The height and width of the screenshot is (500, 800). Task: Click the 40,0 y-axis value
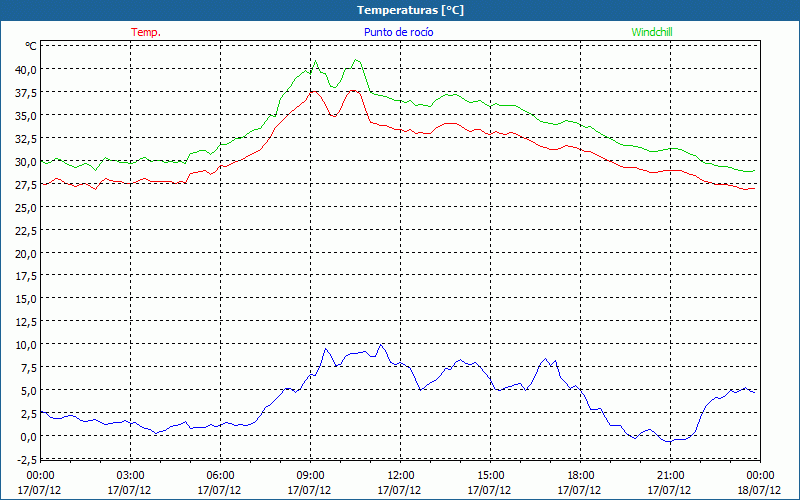coord(27,69)
